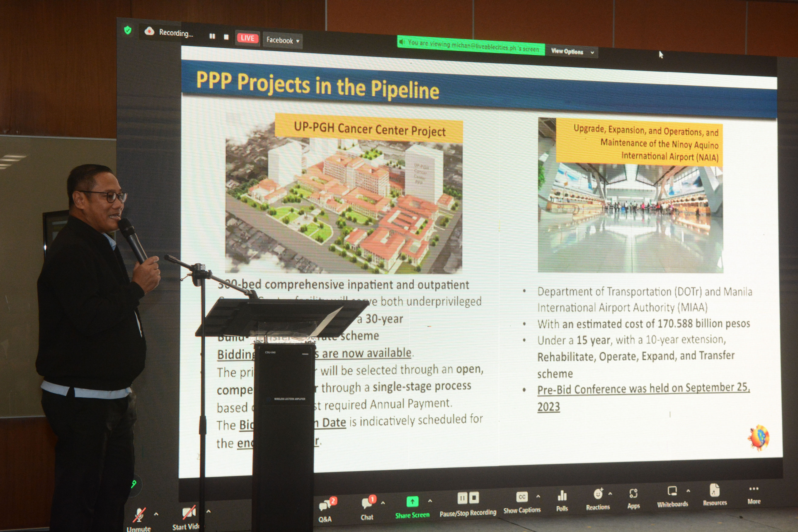Toggle Show Captions CC button
Screen dimensions: 798x532
coord(522,502)
